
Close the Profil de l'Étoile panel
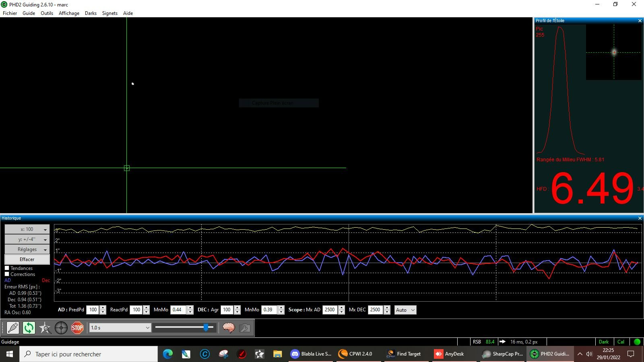640,21
